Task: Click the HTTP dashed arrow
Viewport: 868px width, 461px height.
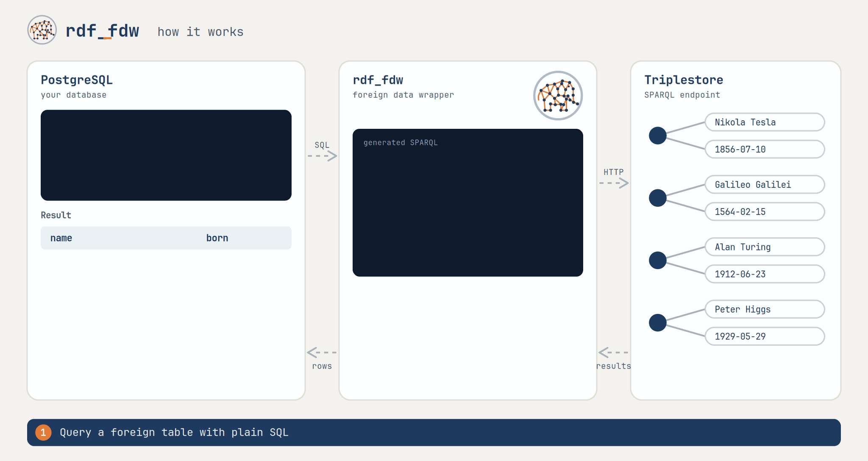Action: [614, 183]
